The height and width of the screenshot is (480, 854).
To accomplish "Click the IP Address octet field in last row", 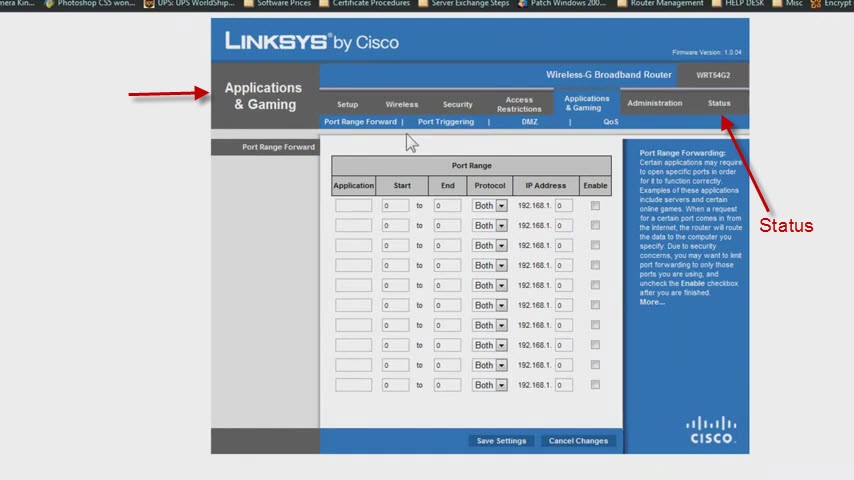I will click(564, 385).
